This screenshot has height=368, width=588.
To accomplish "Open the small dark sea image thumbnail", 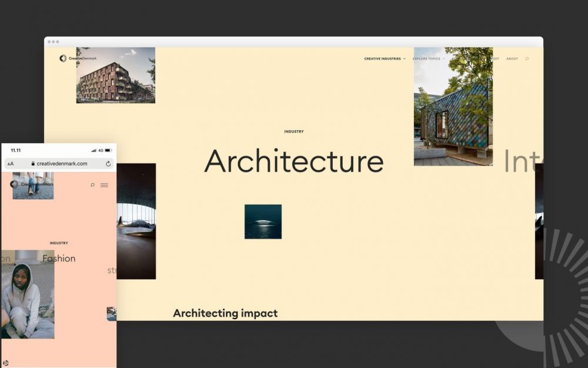I will click(263, 221).
